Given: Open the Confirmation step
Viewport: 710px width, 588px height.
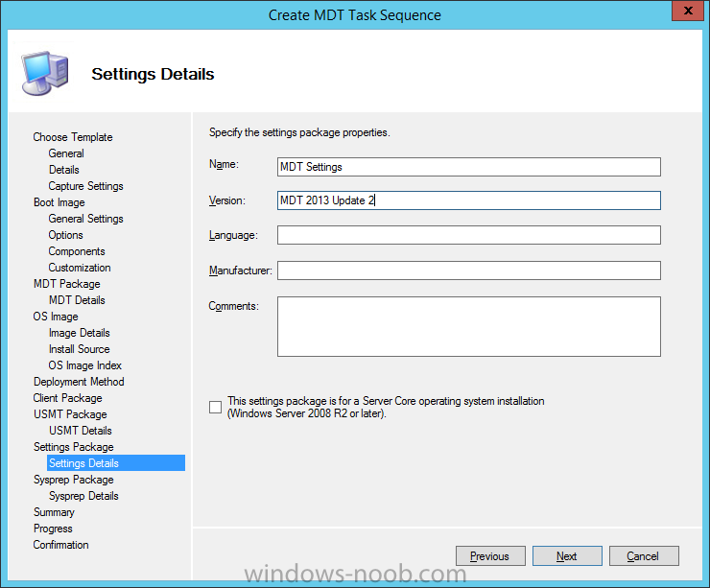Looking at the screenshot, I should (x=61, y=545).
